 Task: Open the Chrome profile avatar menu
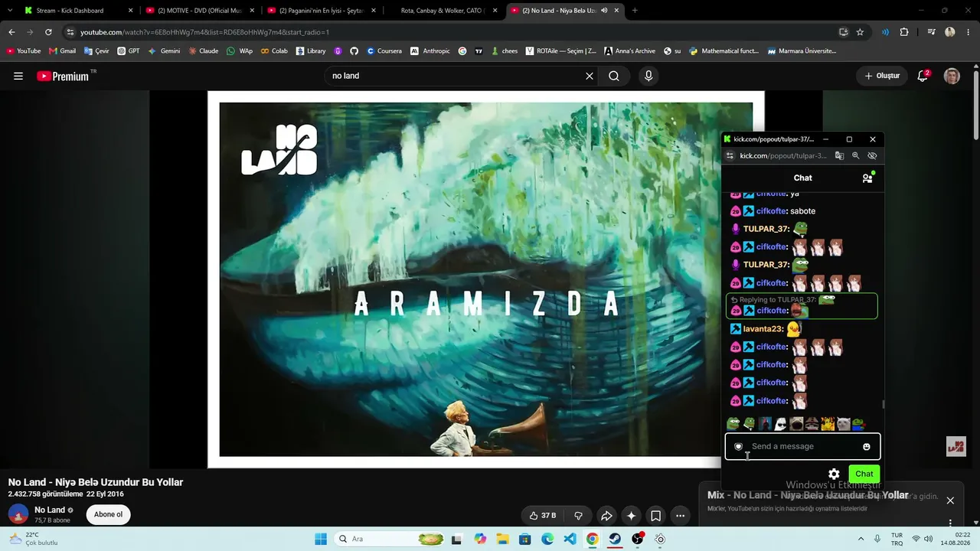coord(950,32)
